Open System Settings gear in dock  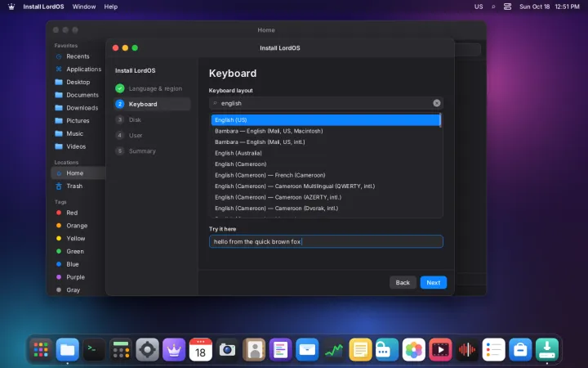click(x=147, y=350)
